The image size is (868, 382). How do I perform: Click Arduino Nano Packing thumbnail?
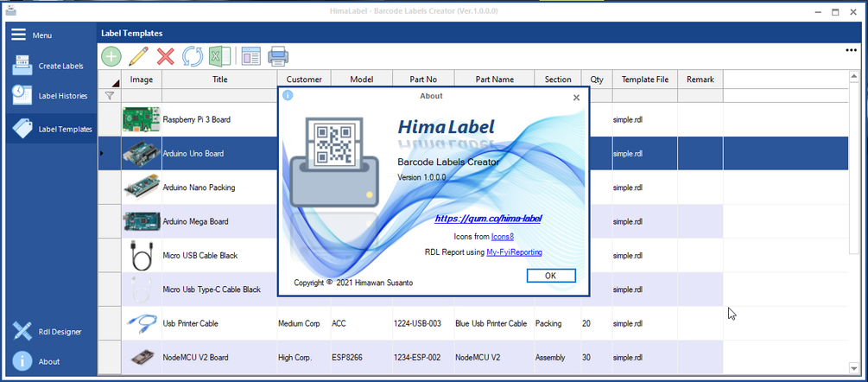(141, 188)
